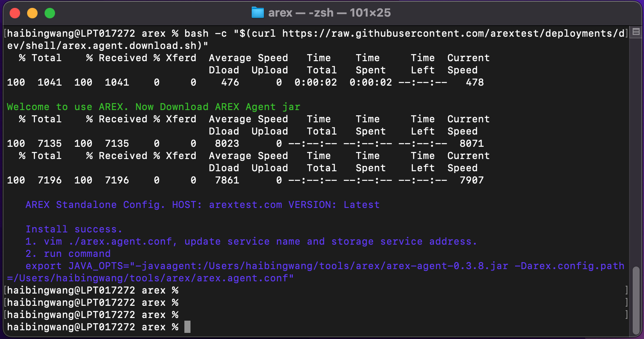Image resolution: width=644 pixels, height=339 pixels.
Task: Click the window title 'arex — -zsh — 101×25'
Action: click(329, 13)
